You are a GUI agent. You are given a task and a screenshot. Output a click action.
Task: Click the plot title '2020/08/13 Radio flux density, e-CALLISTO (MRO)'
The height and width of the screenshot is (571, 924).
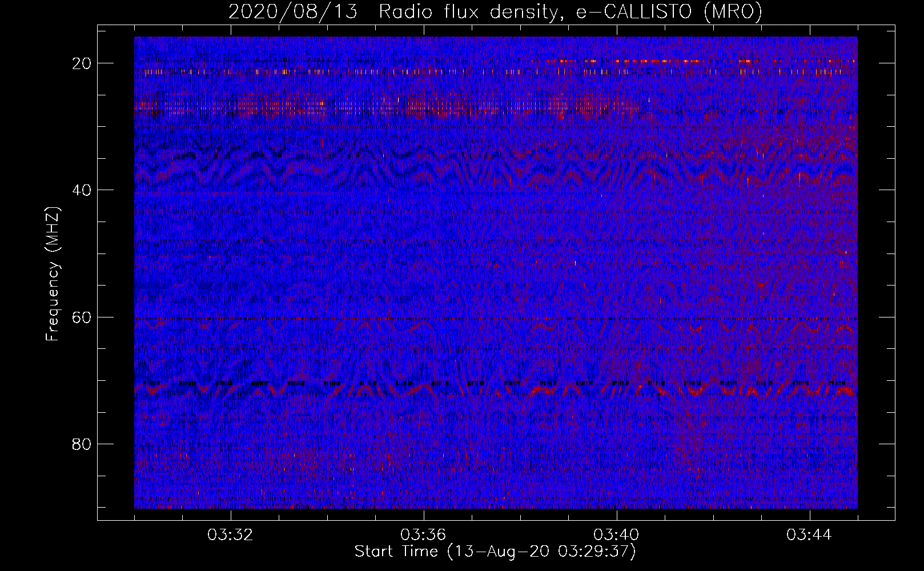click(x=495, y=12)
